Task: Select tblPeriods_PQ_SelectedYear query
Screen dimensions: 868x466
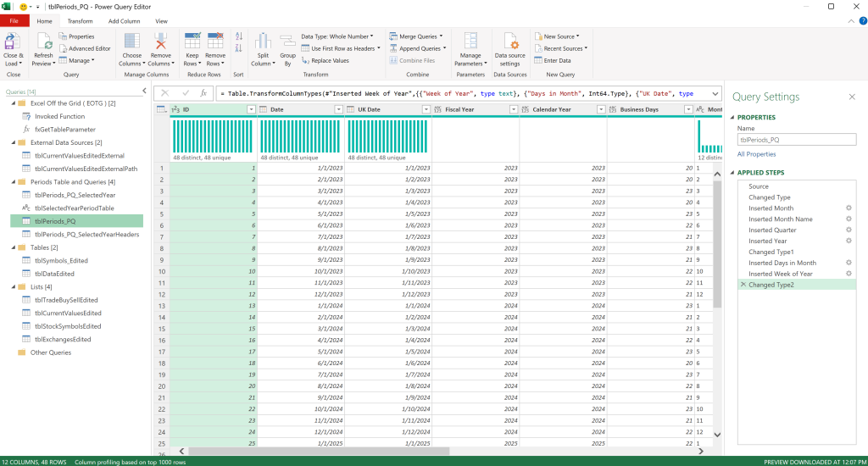Action: point(77,195)
